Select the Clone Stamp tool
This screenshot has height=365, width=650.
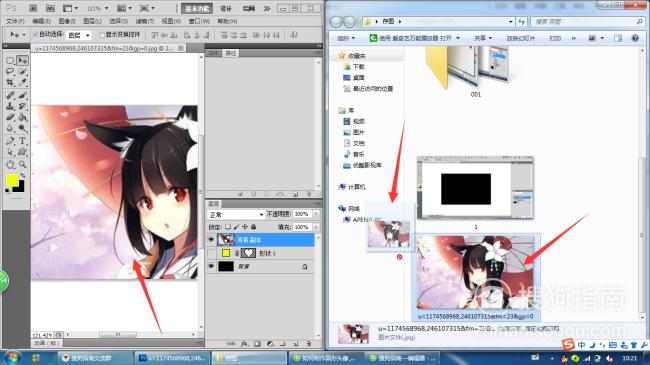coord(10,107)
